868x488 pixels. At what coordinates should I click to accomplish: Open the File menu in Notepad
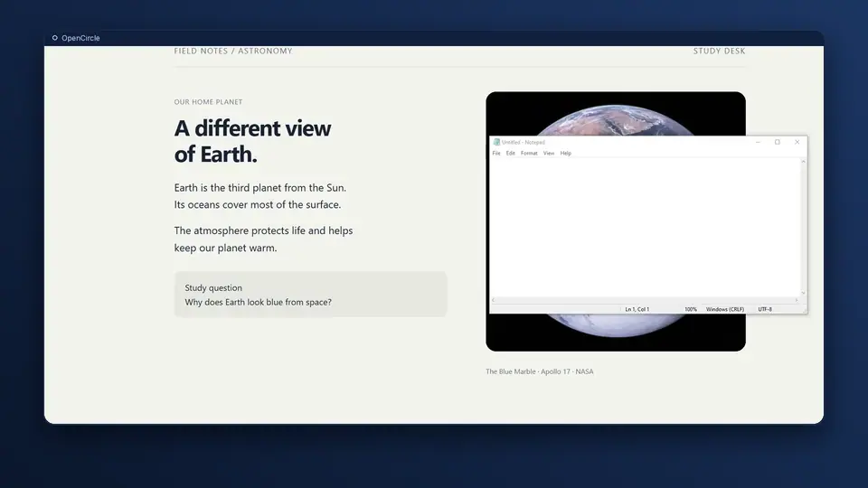[496, 154]
